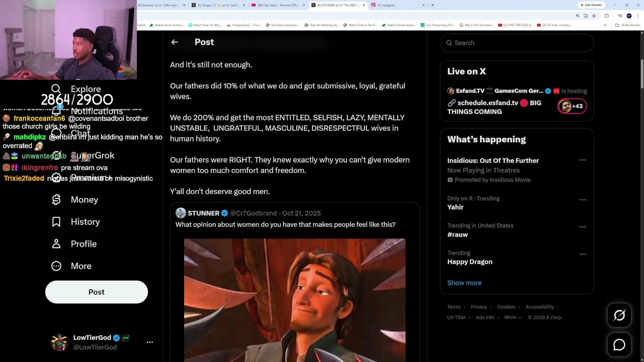Open the Money dollar icon in sidebar
Screen dimensions: 644x362
click(x=56, y=200)
